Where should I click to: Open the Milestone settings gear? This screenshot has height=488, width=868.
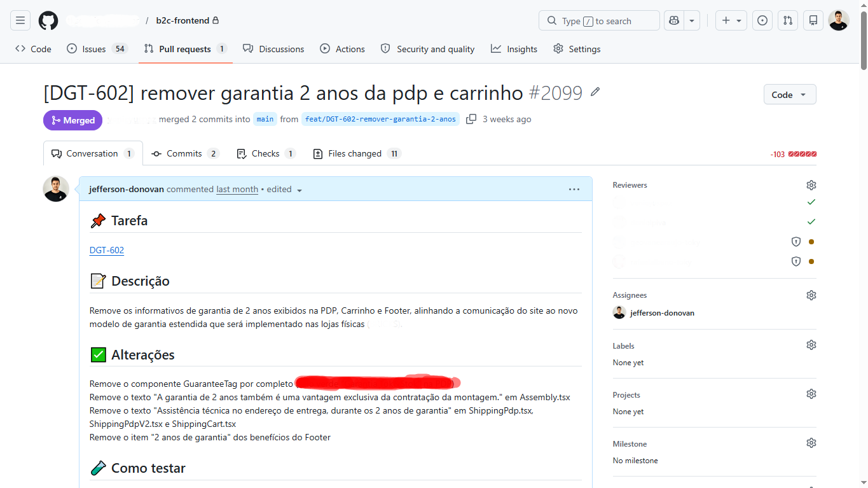point(811,443)
